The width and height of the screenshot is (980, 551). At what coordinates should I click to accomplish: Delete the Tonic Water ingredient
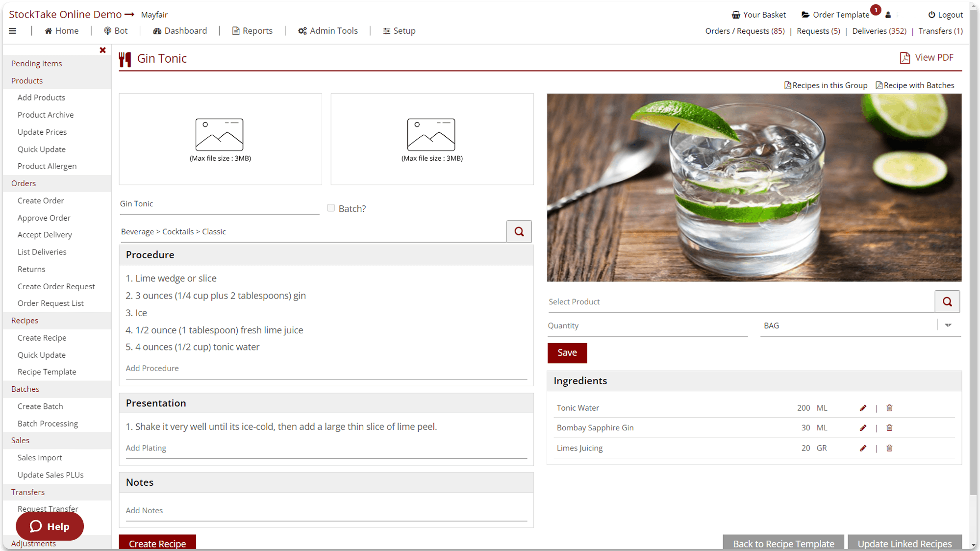tap(889, 407)
